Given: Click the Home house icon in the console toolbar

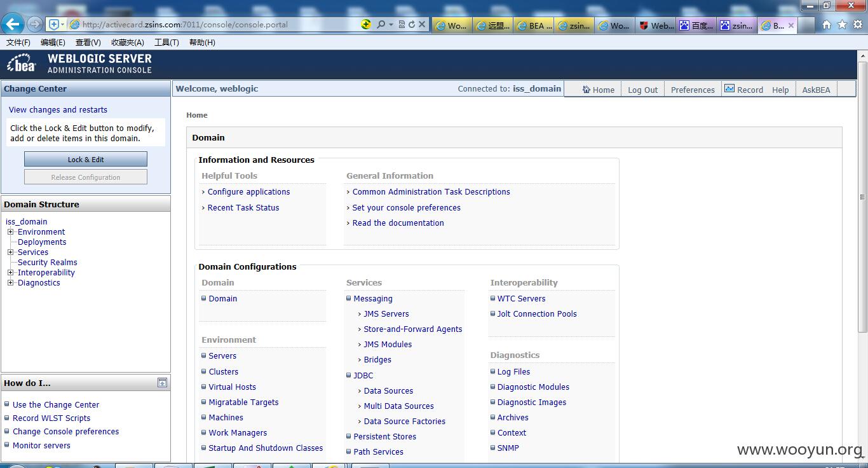Looking at the screenshot, I should pyautogui.click(x=586, y=89).
